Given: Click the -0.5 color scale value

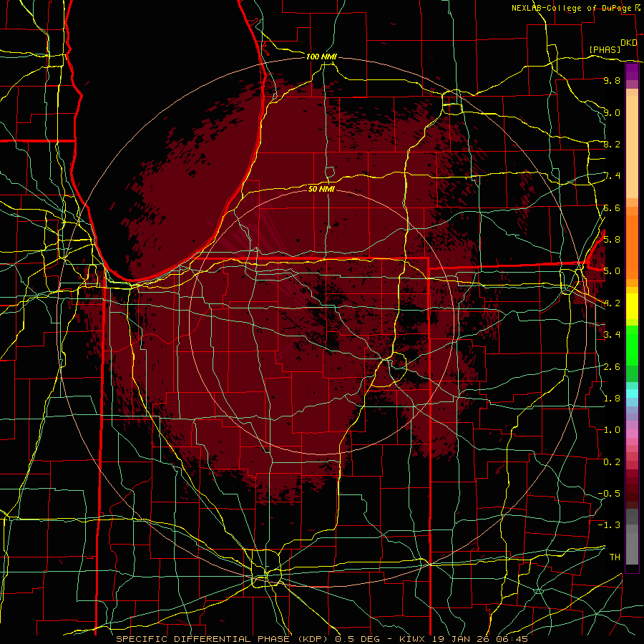Looking at the screenshot, I should pyautogui.click(x=609, y=493).
